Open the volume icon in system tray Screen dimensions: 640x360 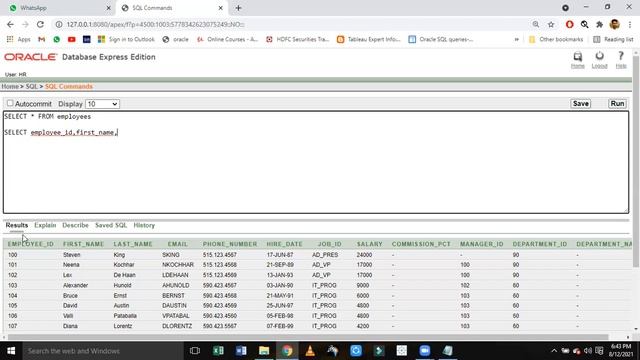coord(588,351)
